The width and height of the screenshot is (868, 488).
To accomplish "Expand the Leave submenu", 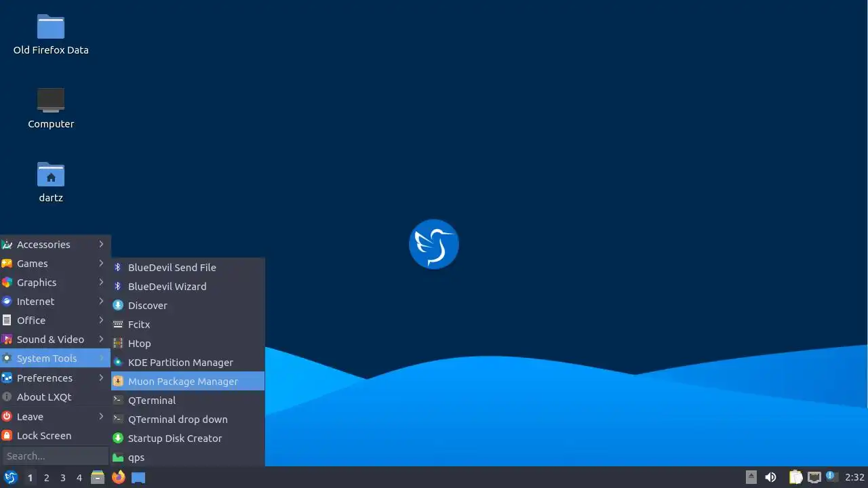I will click(55, 416).
